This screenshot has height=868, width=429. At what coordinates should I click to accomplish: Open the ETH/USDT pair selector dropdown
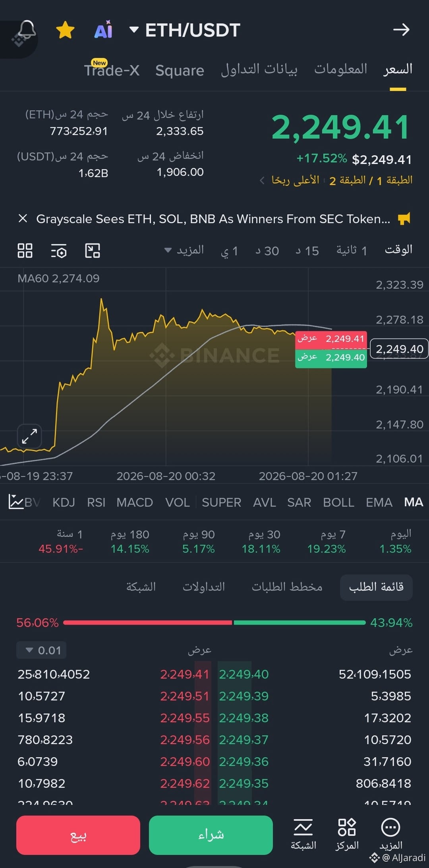(x=185, y=30)
